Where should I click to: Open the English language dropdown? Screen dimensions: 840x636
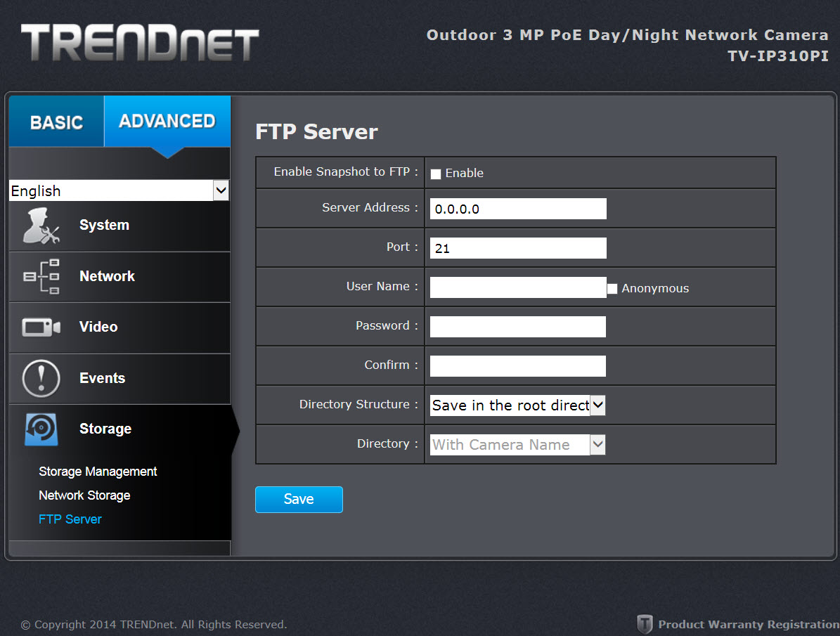119,190
